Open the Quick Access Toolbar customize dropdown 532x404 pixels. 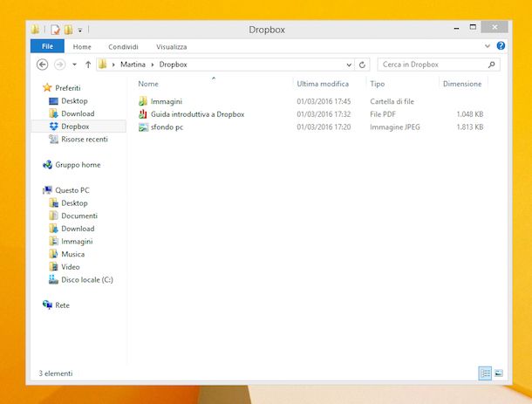(x=80, y=31)
